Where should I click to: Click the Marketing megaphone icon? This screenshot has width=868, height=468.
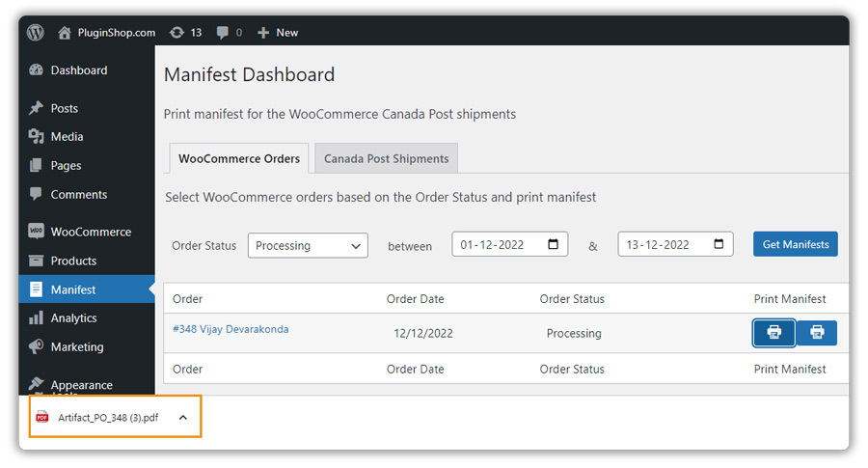click(36, 346)
